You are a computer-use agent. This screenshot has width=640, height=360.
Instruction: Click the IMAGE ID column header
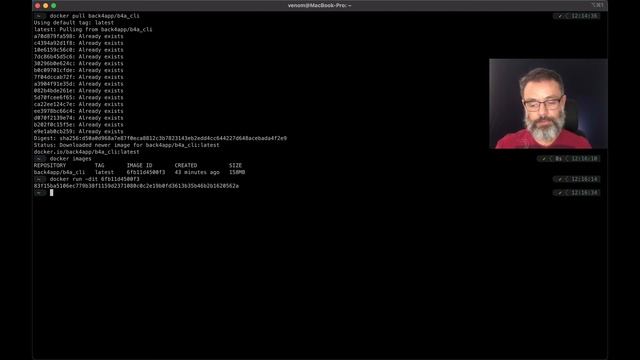point(139,166)
